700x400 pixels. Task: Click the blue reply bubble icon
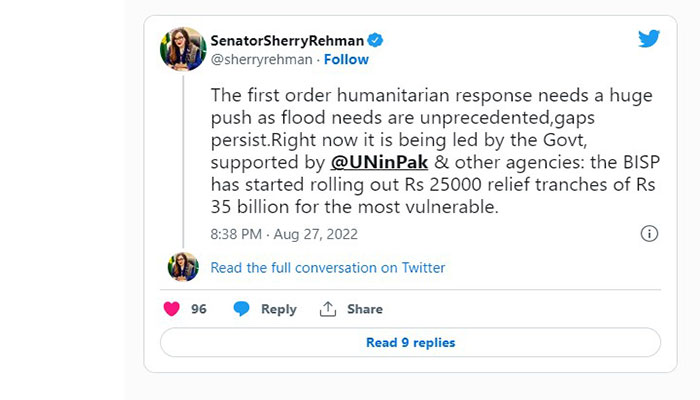coord(241,309)
